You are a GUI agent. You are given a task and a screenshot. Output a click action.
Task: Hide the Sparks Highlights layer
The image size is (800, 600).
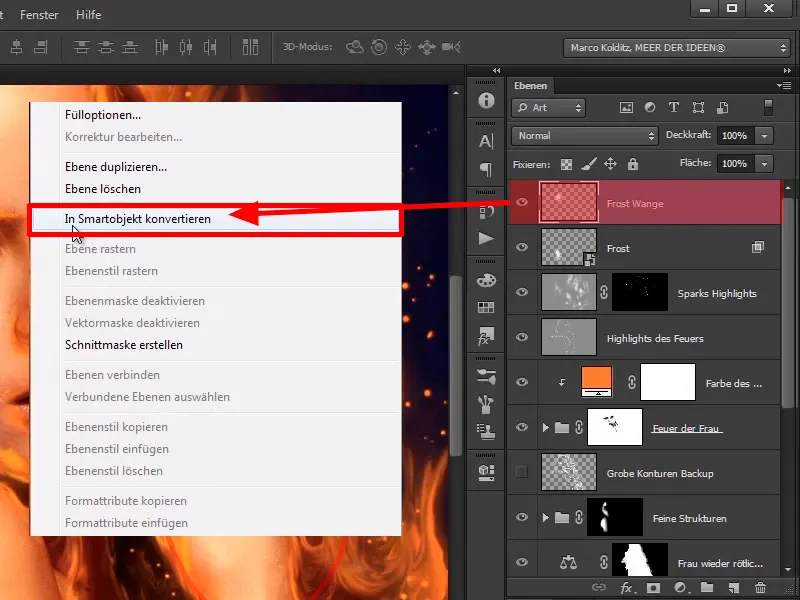tap(522, 292)
